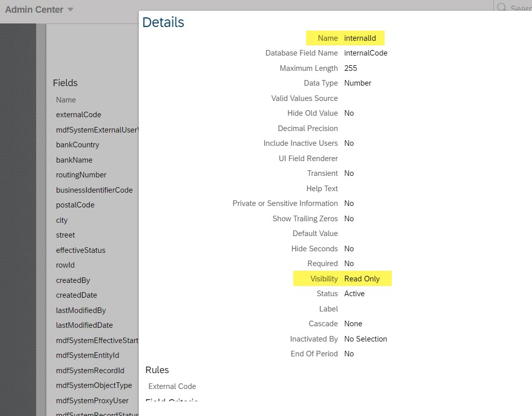The image size is (532, 416).
Task: Click the internalCode database field value
Action: 366,53
